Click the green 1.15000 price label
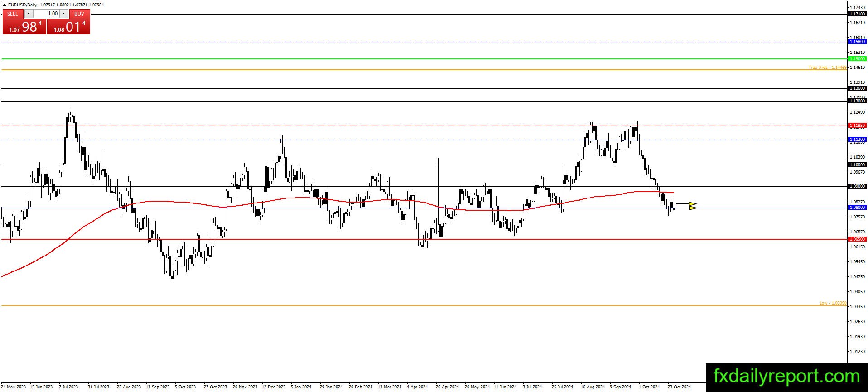The image size is (868, 392). point(857,59)
